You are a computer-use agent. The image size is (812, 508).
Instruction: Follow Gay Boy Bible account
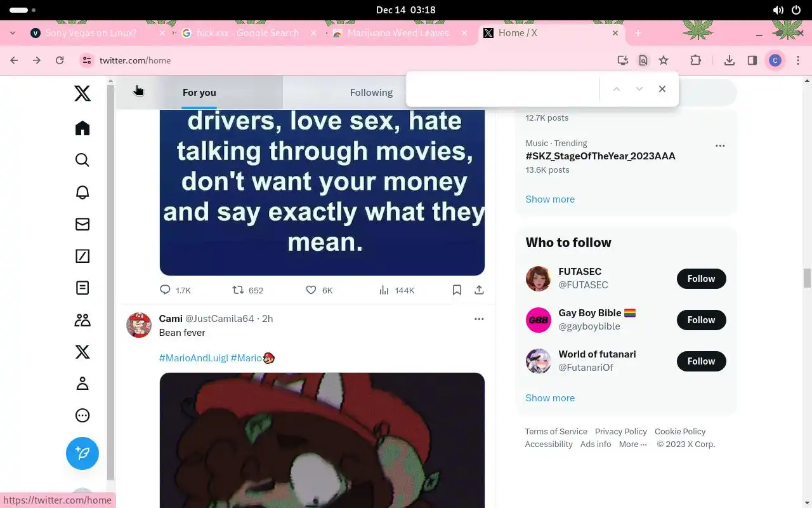tap(701, 320)
